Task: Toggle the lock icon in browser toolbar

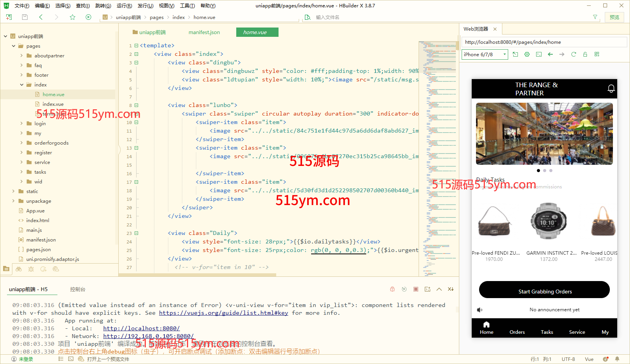Action: pos(585,54)
